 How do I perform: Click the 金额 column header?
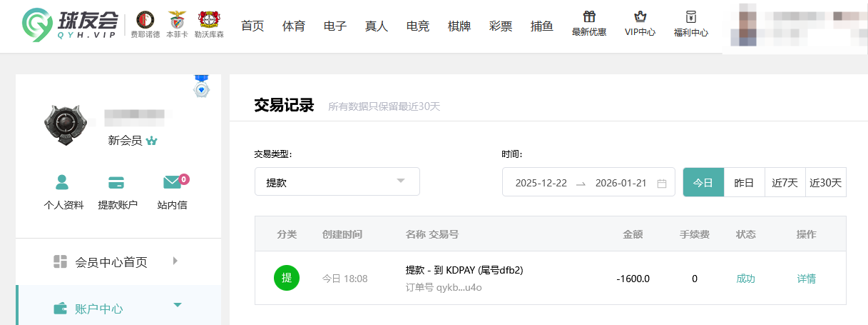(x=633, y=234)
